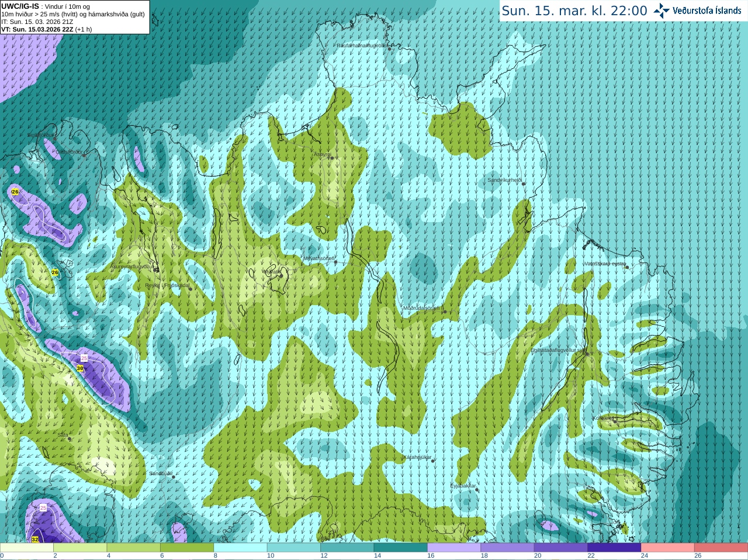
Task: Click the Mývatn station dot
Action: tap(281, 275)
